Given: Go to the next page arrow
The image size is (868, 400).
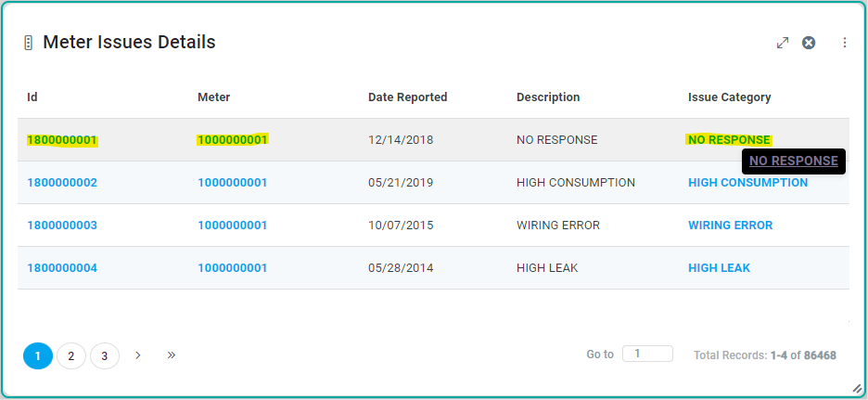Looking at the screenshot, I should point(138,355).
